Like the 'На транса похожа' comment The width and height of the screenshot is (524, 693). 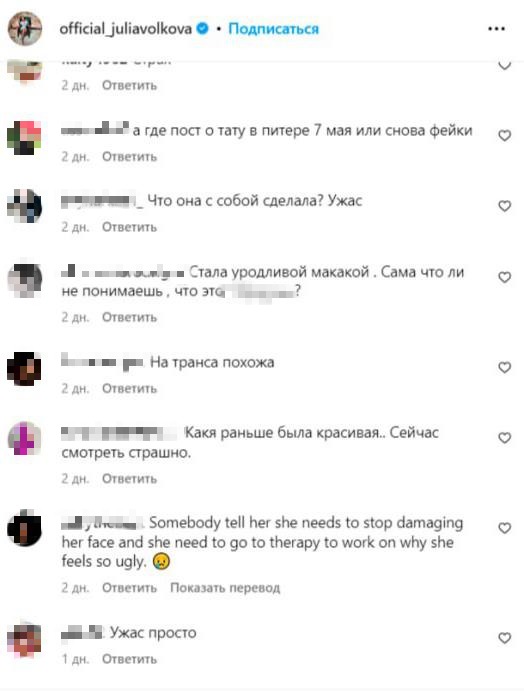[505, 367]
